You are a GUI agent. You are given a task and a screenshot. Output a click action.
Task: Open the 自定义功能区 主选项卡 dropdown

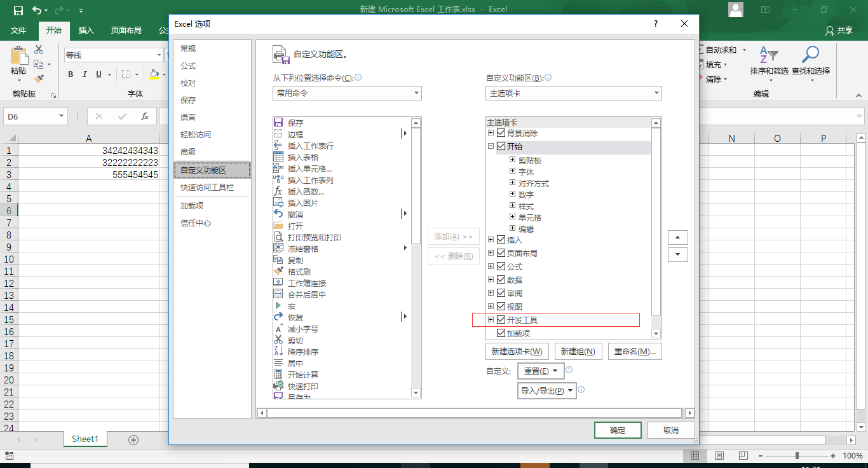click(x=574, y=93)
